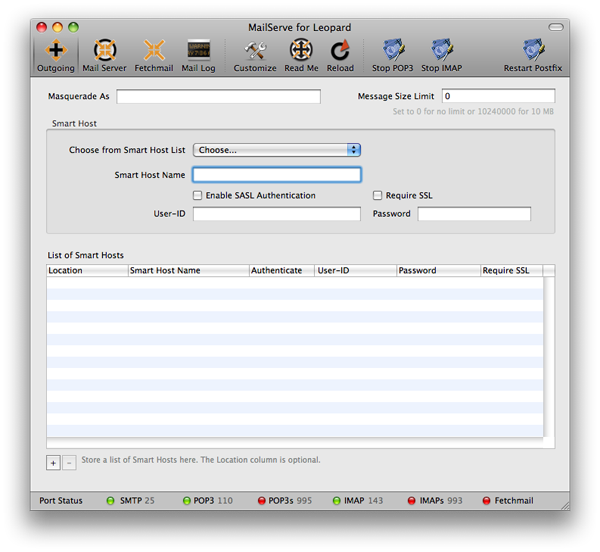The image size is (600, 552).
Task: Click the Masquerade As text field
Action: [x=218, y=97]
